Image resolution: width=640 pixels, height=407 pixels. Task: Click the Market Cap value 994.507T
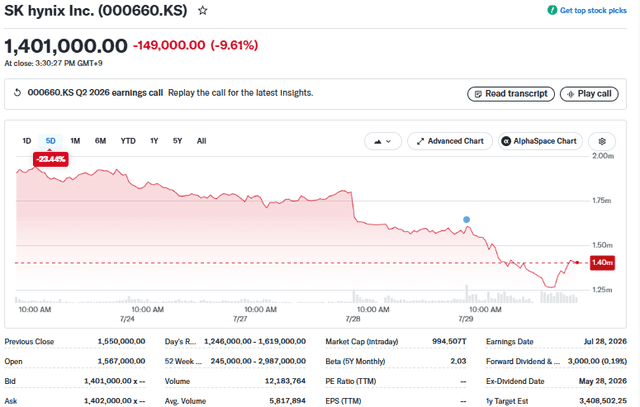tap(449, 341)
